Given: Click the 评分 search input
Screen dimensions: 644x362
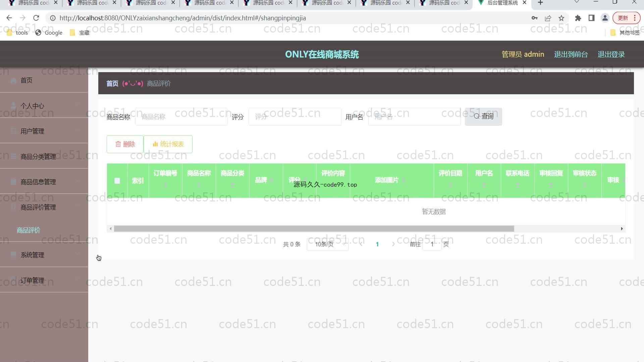Looking at the screenshot, I should click(295, 117).
